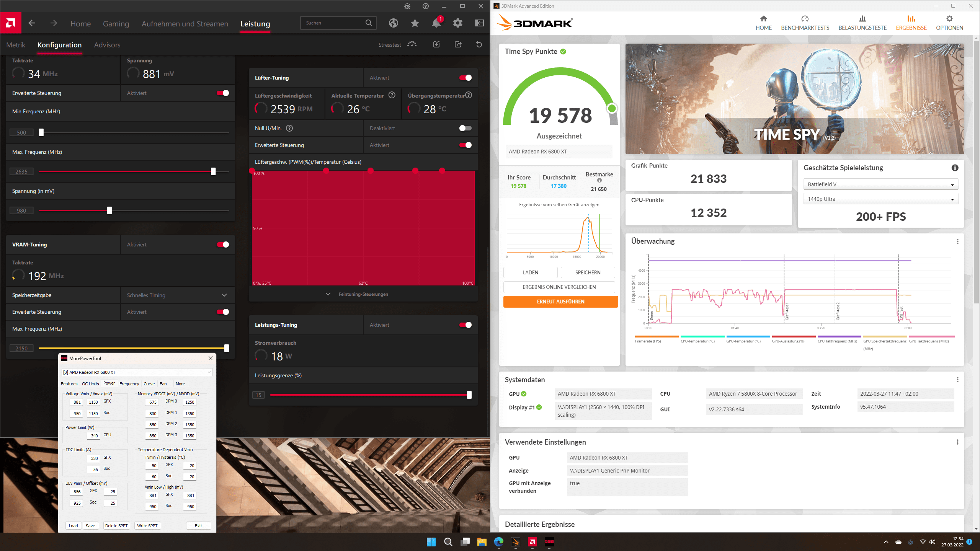This screenshot has height=551, width=980.
Task: Open File Explorer from the taskbar
Action: (482, 542)
